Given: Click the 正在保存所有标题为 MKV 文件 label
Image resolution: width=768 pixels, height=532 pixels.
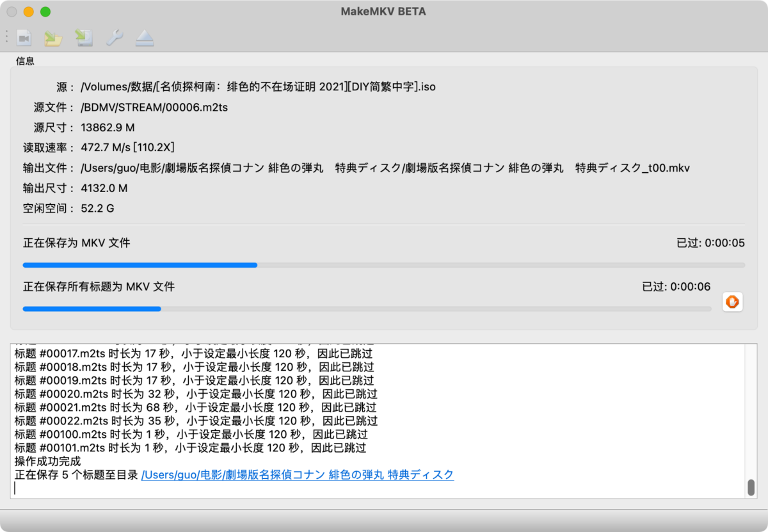Looking at the screenshot, I should click(99, 287).
